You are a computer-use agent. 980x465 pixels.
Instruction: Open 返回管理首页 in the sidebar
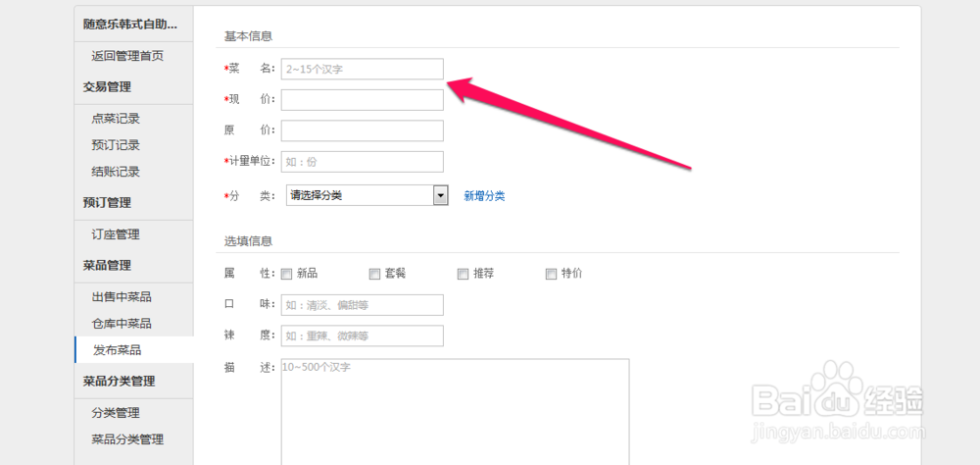tap(127, 56)
